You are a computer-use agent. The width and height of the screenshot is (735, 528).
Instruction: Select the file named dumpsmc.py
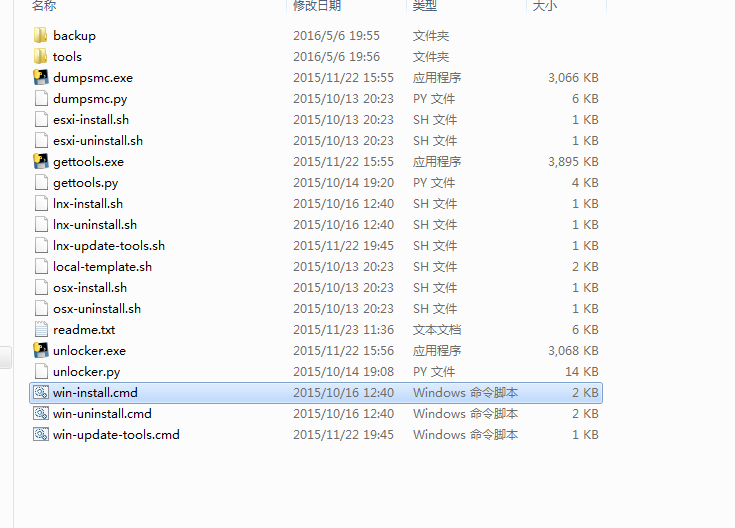click(90, 99)
